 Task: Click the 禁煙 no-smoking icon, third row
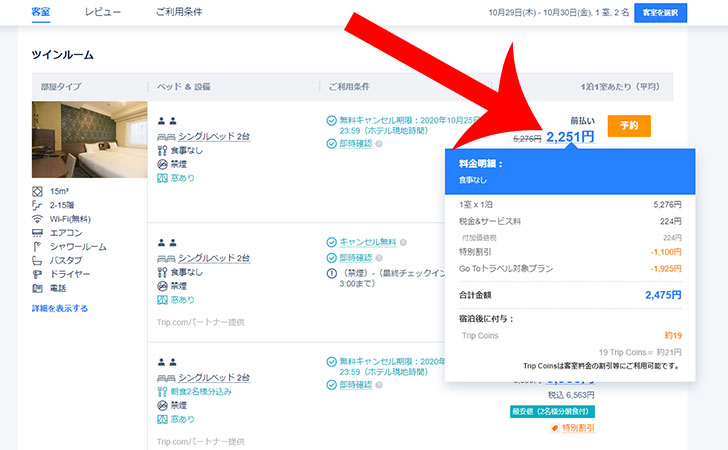tap(162, 405)
